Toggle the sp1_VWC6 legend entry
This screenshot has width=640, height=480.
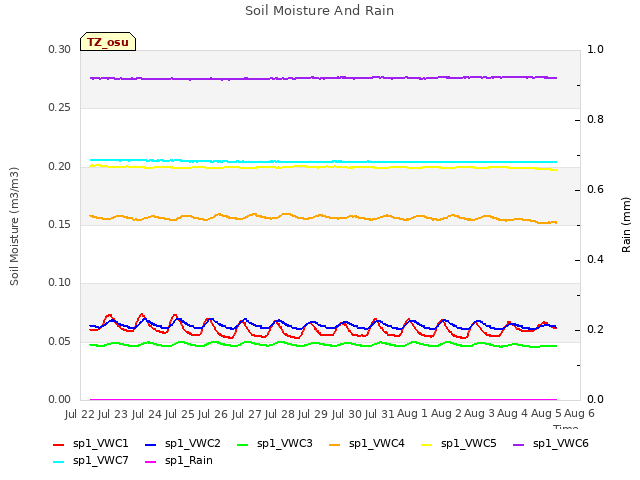[551, 444]
